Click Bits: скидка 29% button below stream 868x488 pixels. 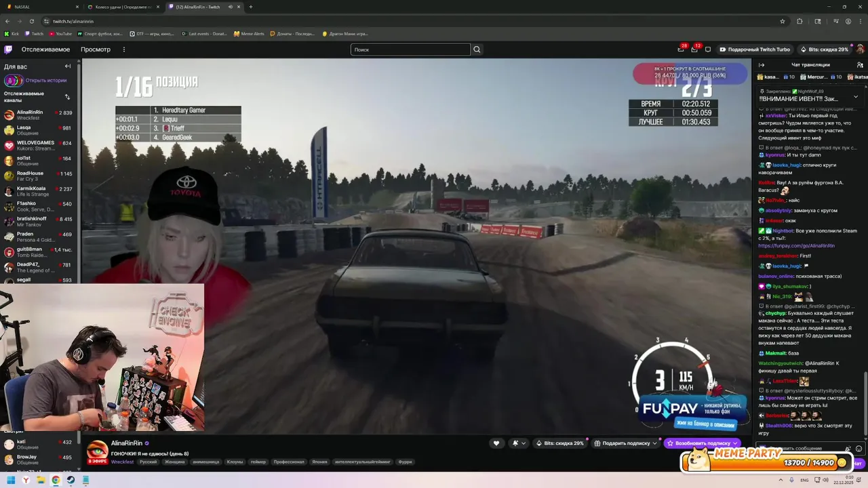(560, 443)
